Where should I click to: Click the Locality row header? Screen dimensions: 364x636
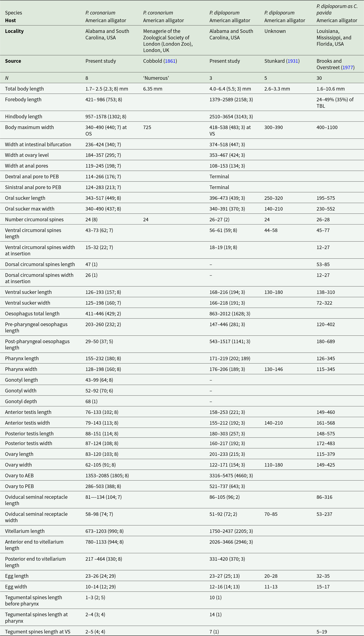click(x=14, y=31)
